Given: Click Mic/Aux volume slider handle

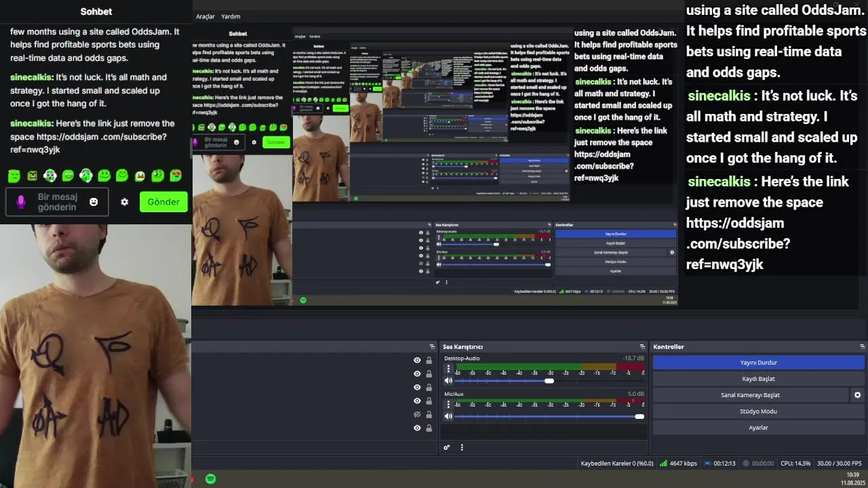Looking at the screenshot, I should 639,416.
